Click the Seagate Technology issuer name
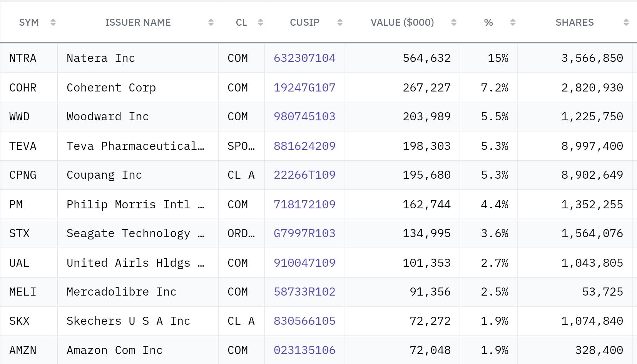 [x=135, y=233]
